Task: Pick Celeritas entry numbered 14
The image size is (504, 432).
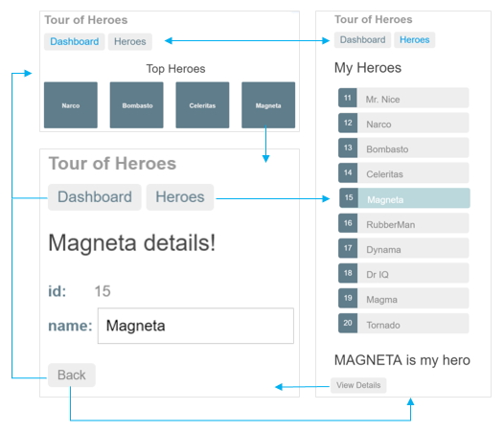Action: coord(403,172)
